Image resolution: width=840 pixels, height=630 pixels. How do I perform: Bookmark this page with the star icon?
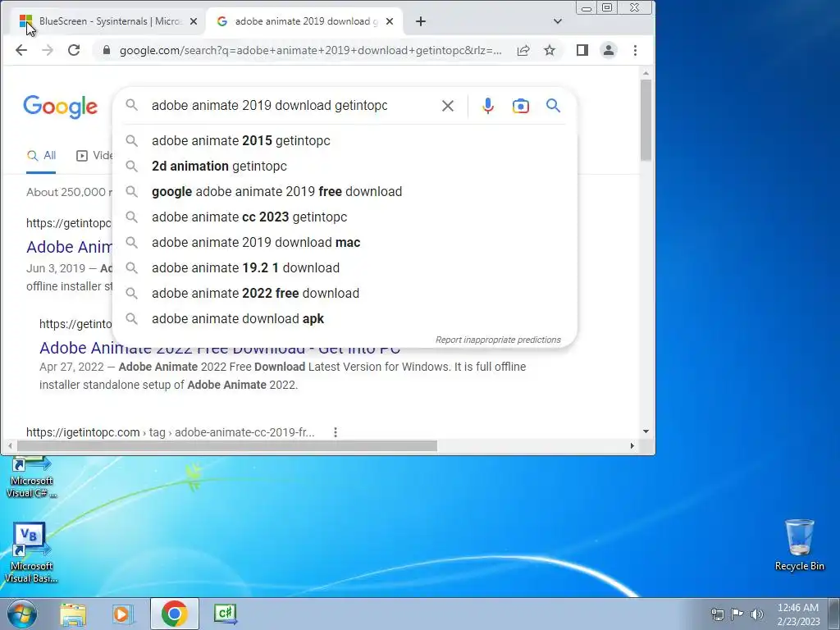tap(550, 50)
